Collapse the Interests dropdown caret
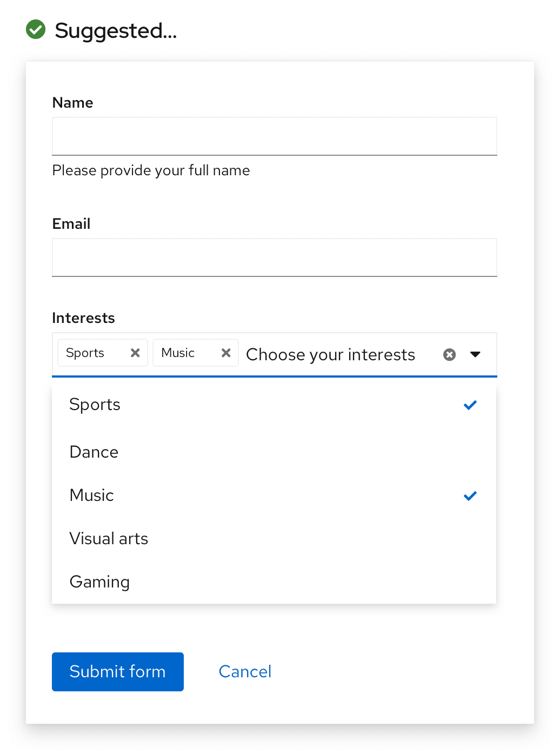Image resolution: width=560 pixels, height=753 pixels. coord(475,354)
